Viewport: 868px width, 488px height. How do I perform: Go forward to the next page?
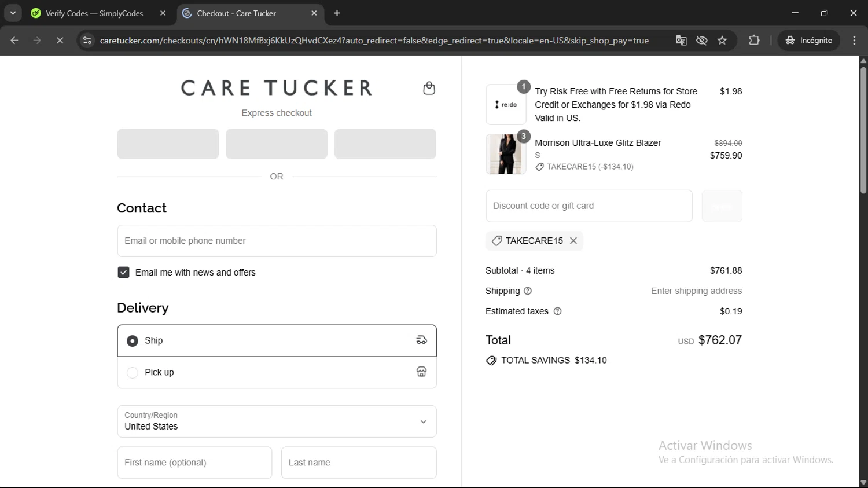click(37, 41)
